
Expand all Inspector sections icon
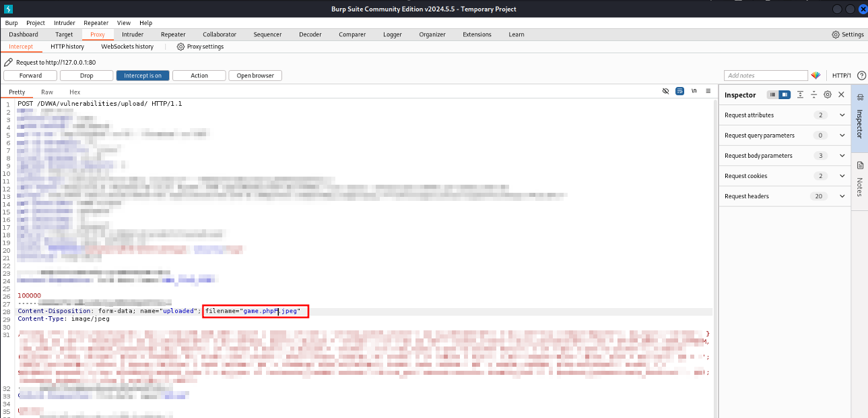pos(800,95)
